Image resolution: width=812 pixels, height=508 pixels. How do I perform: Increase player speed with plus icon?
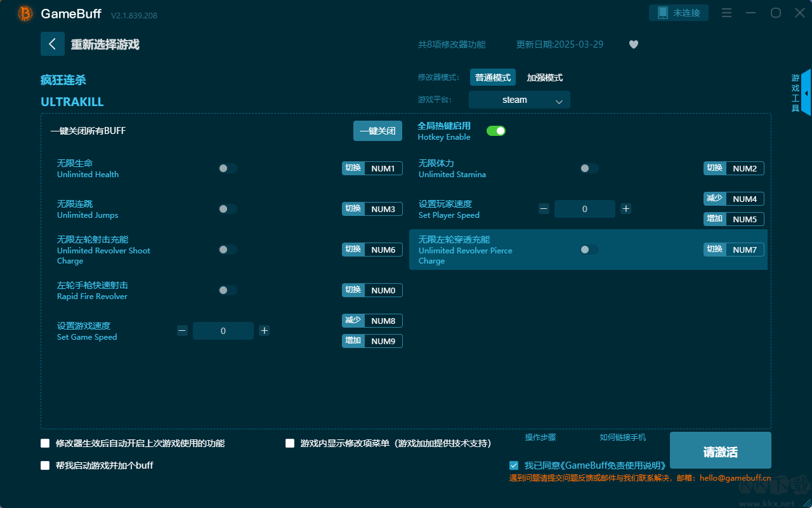click(625, 209)
